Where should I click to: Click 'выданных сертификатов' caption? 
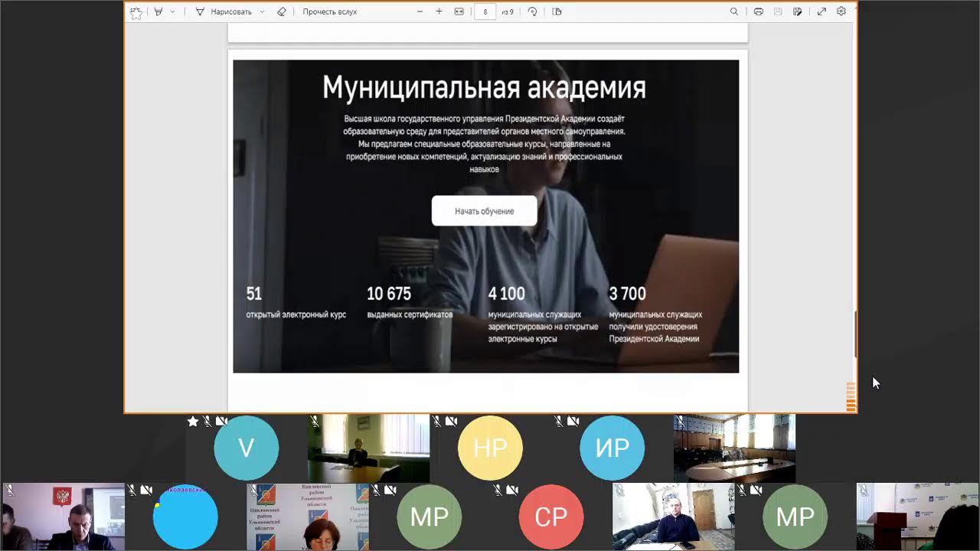coord(410,315)
